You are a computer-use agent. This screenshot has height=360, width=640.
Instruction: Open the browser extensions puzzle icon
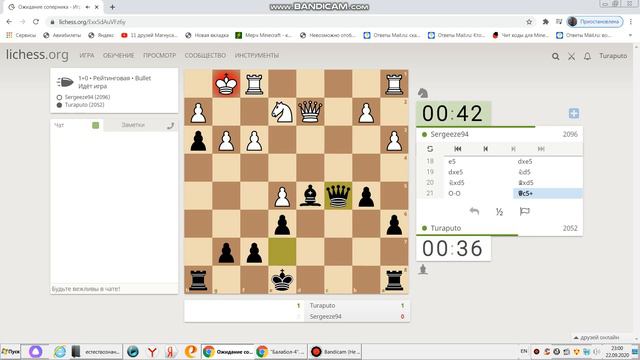pos(545,22)
